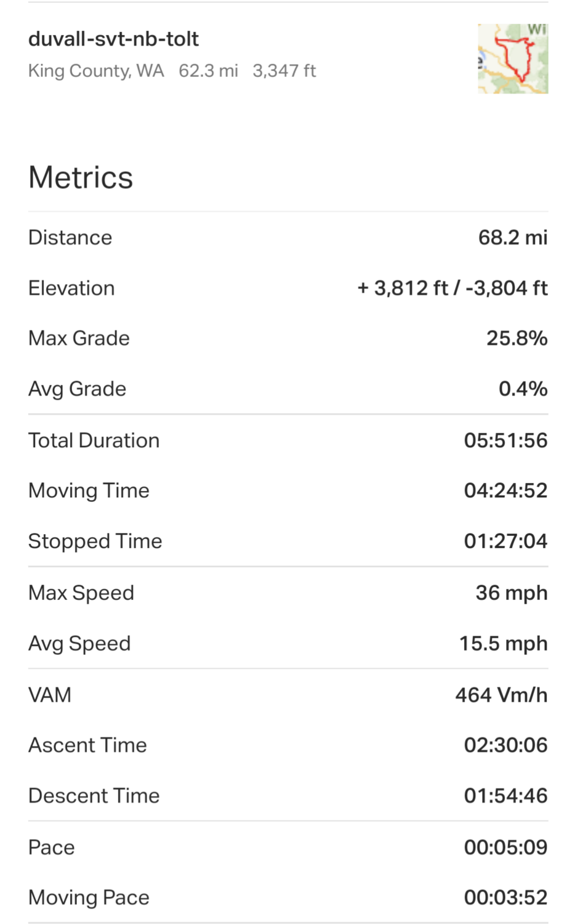Open the route map thumbnail
The width and height of the screenshot is (575, 924).
pyautogui.click(x=512, y=59)
